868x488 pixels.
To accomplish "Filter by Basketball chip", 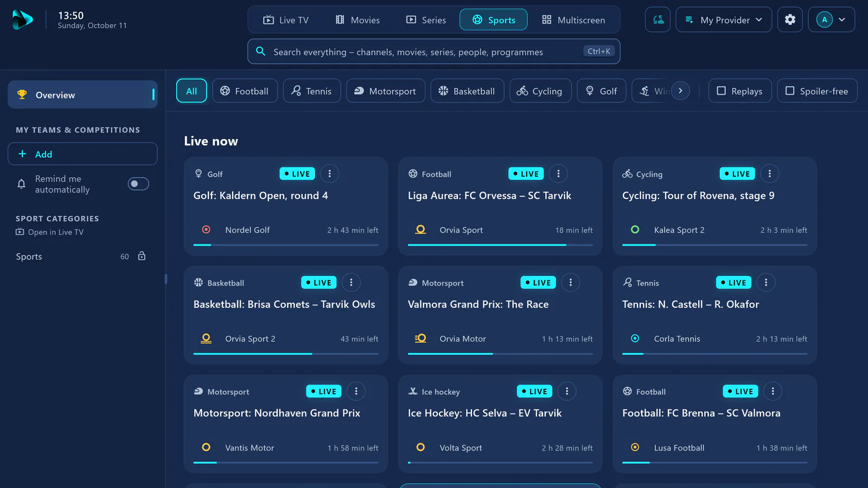I will click(467, 91).
